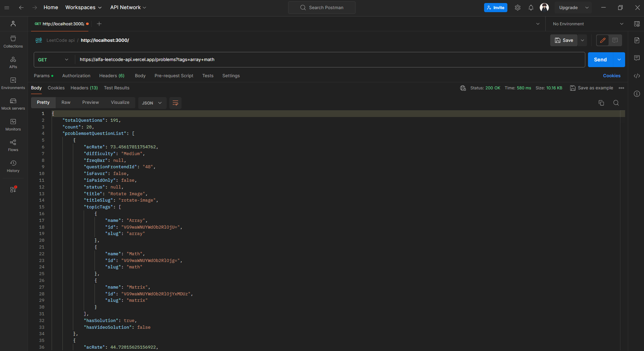The image size is (644, 351).
Task: Open the network information globe icon
Action: point(463,88)
